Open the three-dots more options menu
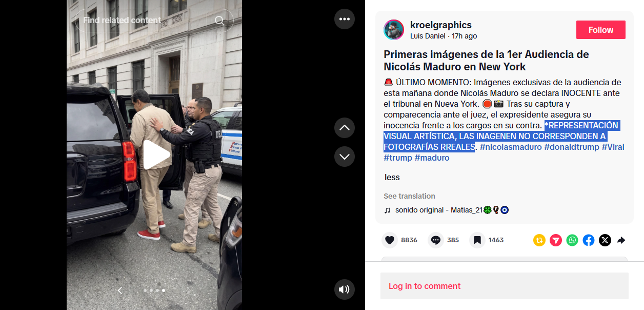Viewport: 644px width, 310px height. pyautogui.click(x=345, y=19)
